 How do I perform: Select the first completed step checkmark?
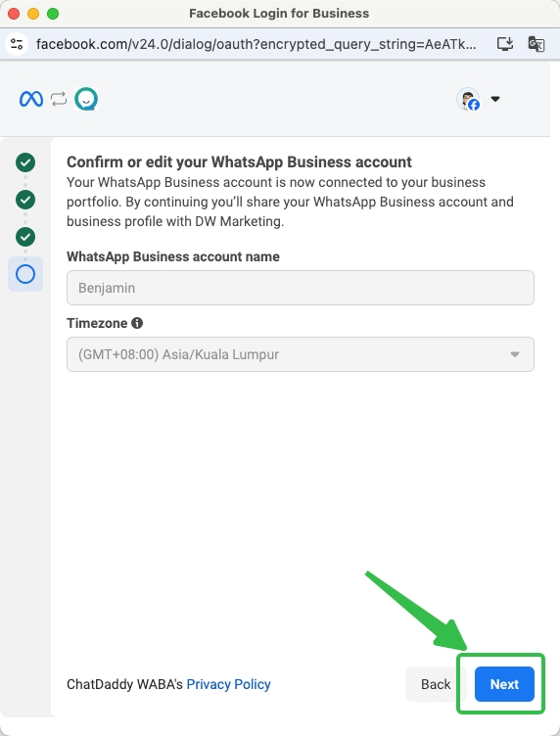click(25, 162)
